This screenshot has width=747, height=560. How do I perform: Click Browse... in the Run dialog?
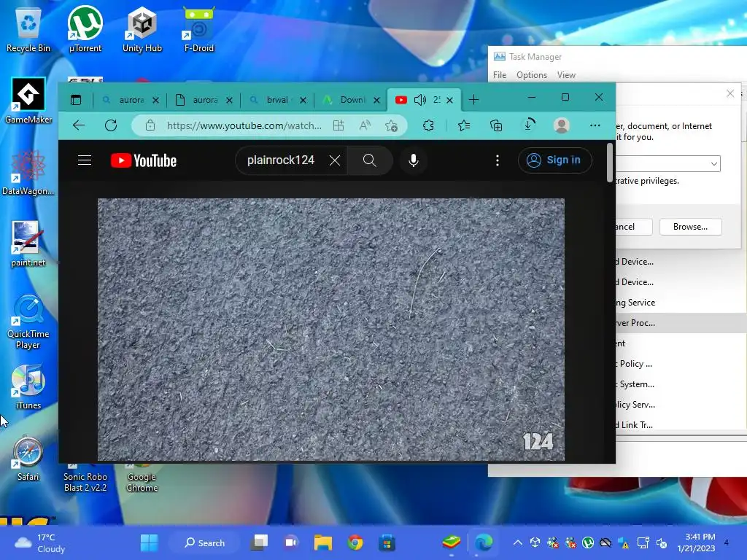click(690, 227)
